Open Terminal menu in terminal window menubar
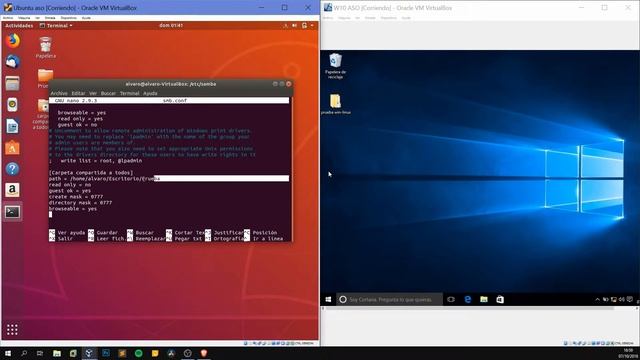This screenshot has height=360, width=640. (x=129, y=93)
